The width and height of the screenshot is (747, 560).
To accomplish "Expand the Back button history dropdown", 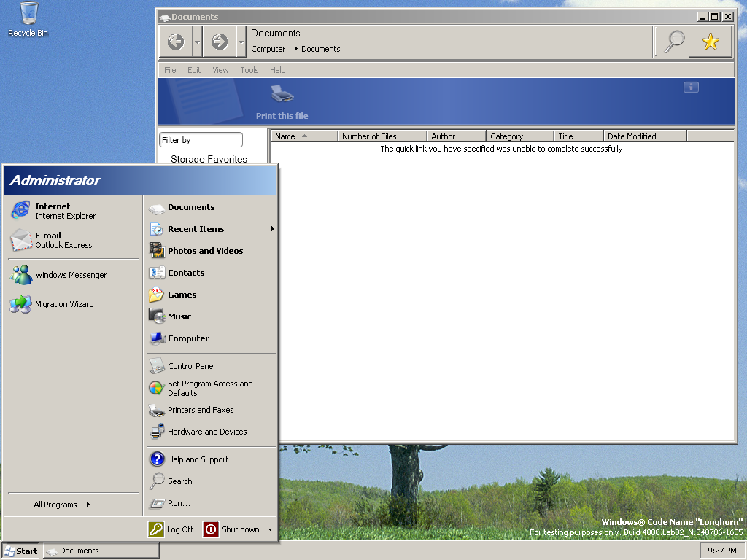I will (197, 42).
